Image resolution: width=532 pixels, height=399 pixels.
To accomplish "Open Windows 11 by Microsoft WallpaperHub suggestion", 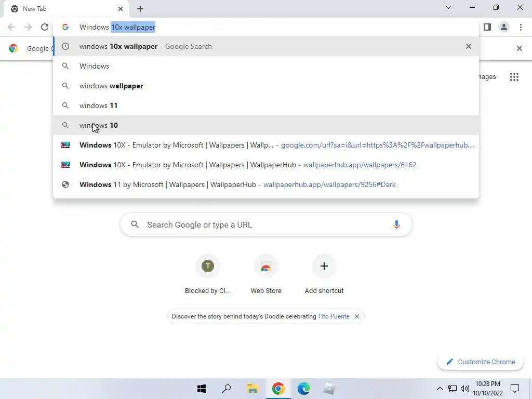I will pos(266,184).
